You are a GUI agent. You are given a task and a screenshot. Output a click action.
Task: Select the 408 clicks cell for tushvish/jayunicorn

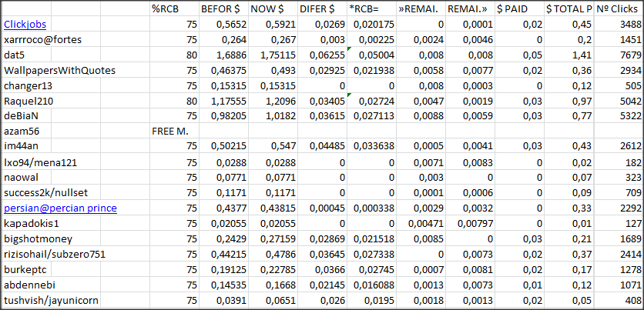pyautogui.click(x=619, y=300)
